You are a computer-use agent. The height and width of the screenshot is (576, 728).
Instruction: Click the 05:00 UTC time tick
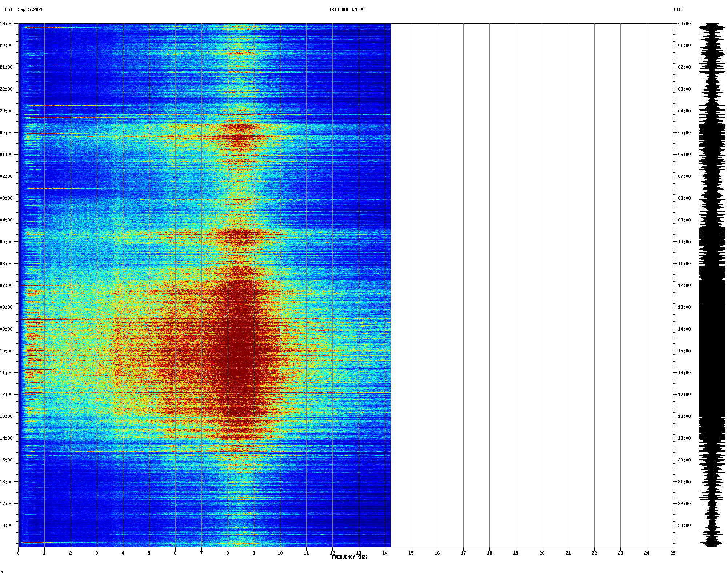click(x=684, y=133)
